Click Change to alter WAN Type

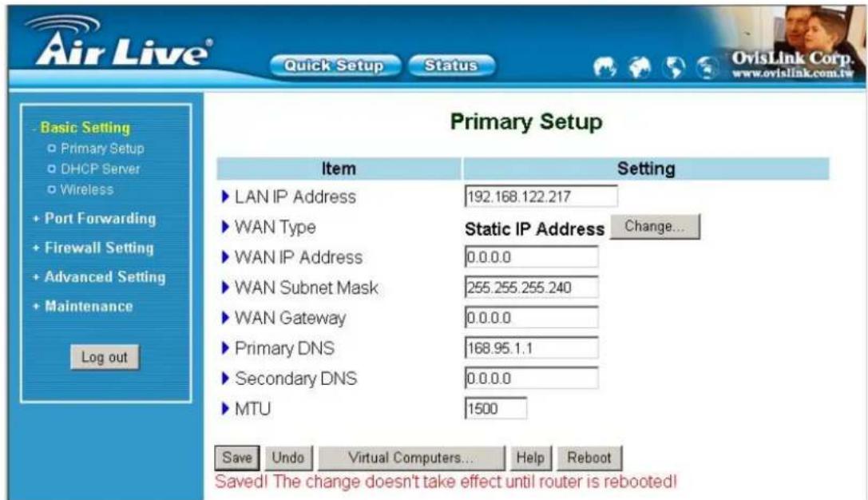655,227
